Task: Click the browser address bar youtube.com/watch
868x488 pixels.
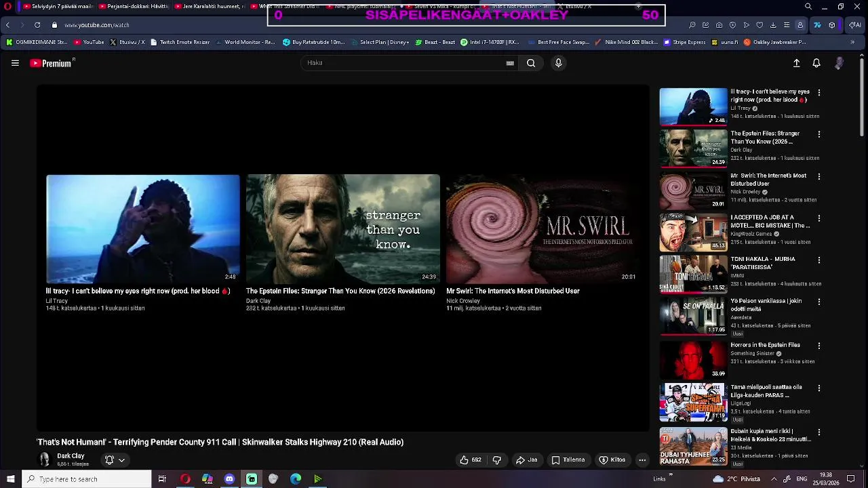Action: [x=97, y=25]
